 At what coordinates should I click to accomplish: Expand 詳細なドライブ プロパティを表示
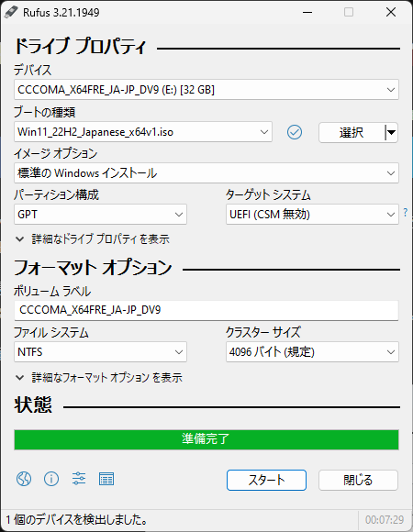pos(93,239)
